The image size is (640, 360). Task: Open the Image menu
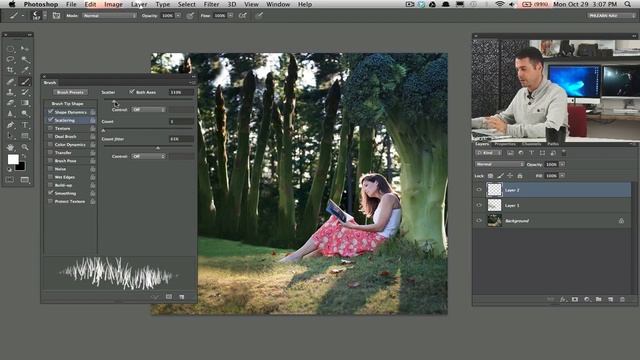(113, 4)
